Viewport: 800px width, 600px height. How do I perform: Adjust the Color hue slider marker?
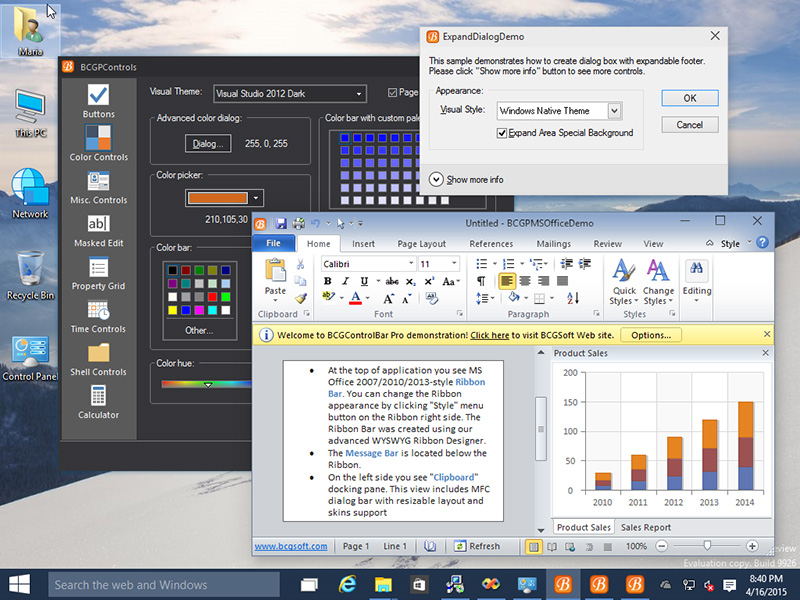208,385
